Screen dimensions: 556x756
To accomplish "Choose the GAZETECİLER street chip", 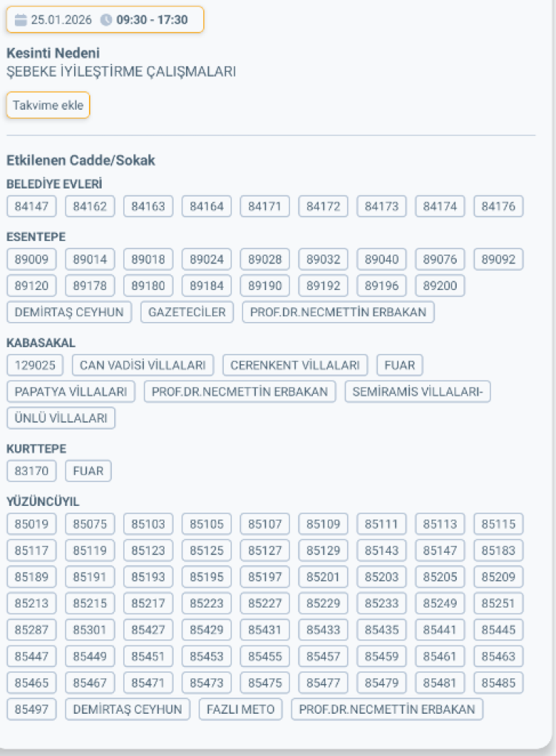I will 187,312.
